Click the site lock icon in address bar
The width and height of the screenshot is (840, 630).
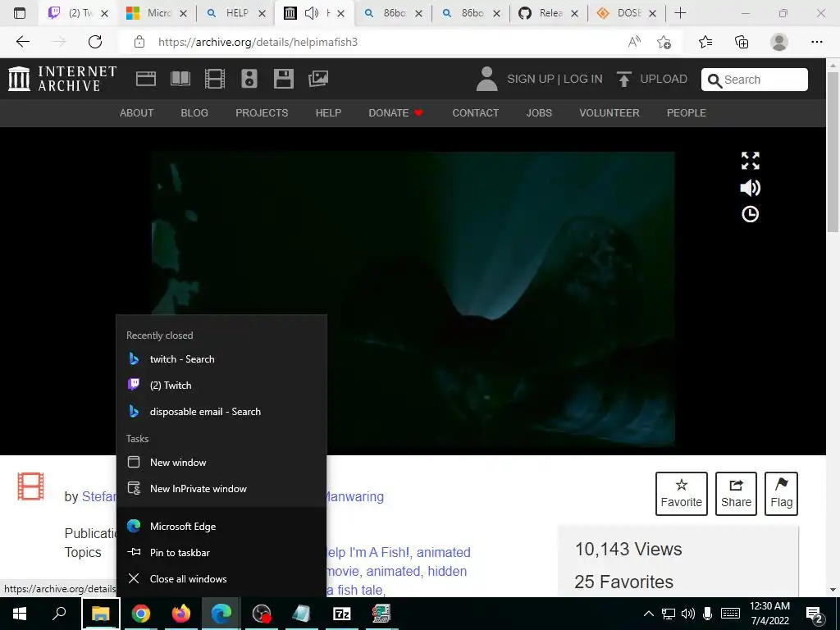point(139,42)
